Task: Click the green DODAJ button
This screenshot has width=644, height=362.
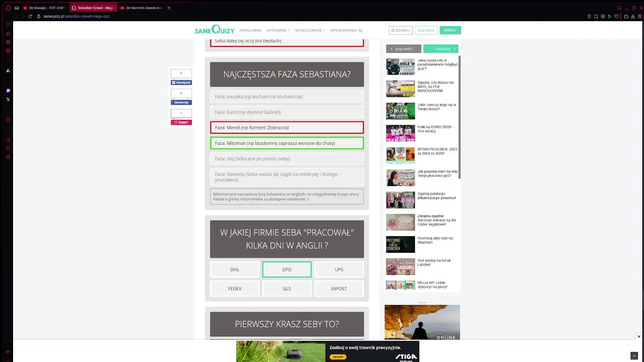Action: click(x=450, y=30)
